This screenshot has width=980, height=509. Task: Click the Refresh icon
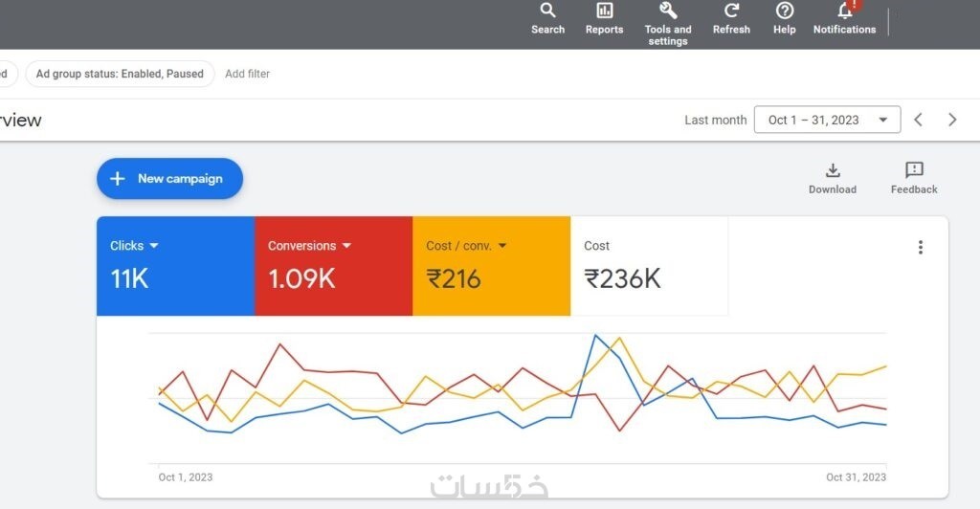[731, 19]
